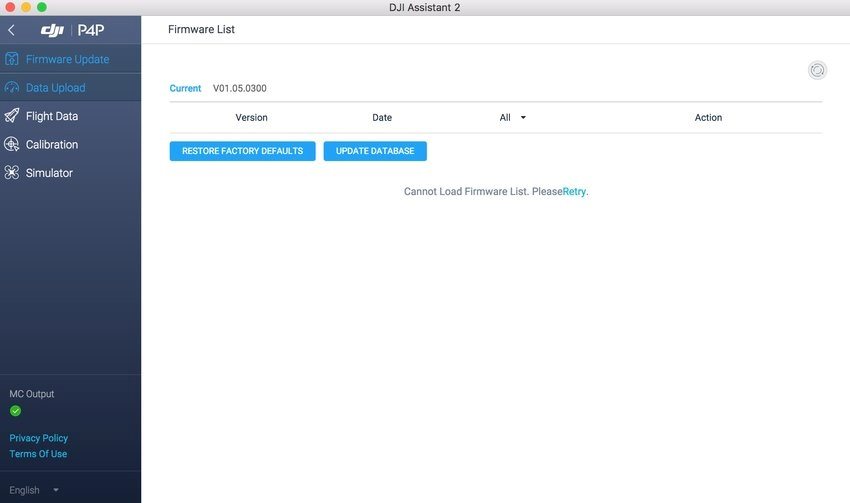Click Restore Factory Defaults button
The image size is (850, 503).
click(x=242, y=151)
